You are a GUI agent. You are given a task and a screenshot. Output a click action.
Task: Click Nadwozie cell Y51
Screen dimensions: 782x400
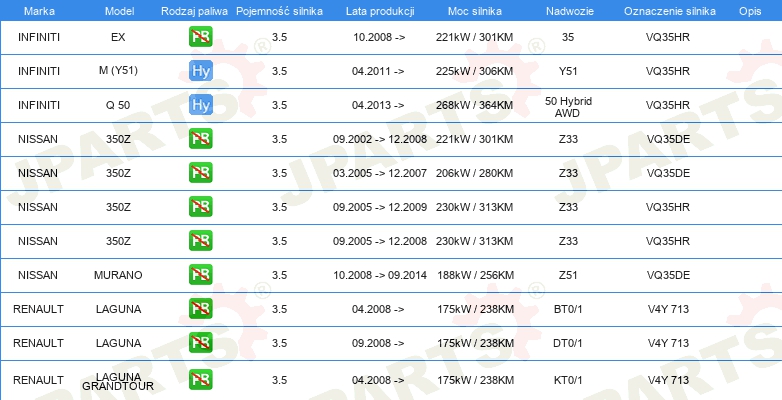click(568, 71)
